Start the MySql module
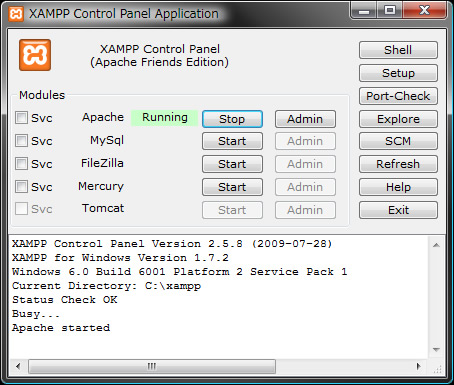This screenshot has width=454, height=385. coord(232,141)
